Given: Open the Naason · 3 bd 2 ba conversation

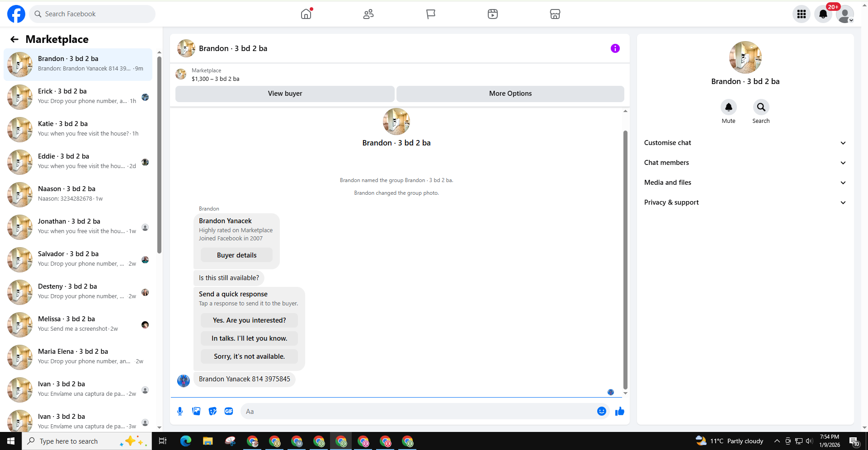Looking at the screenshot, I should pyautogui.click(x=78, y=195).
